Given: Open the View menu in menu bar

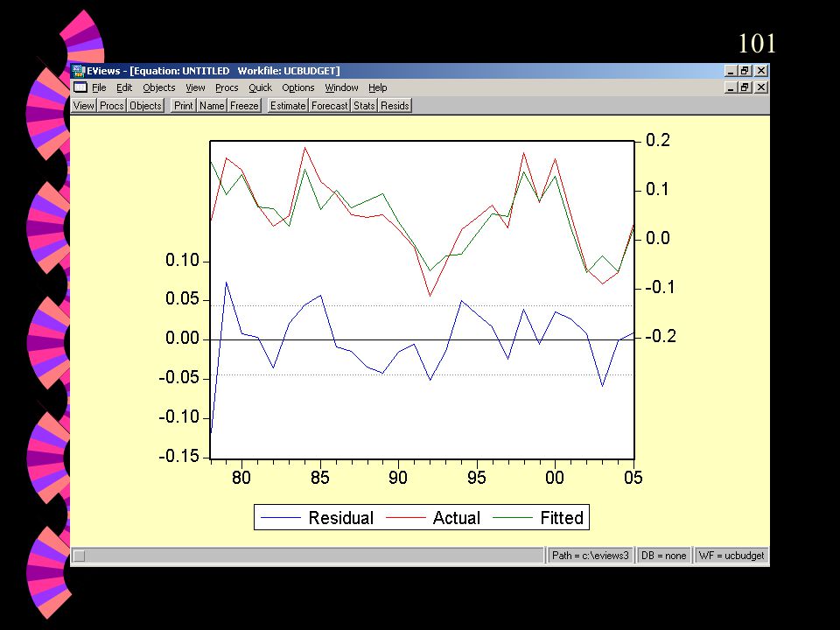Looking at the screenshot, I should click(195, 87).
